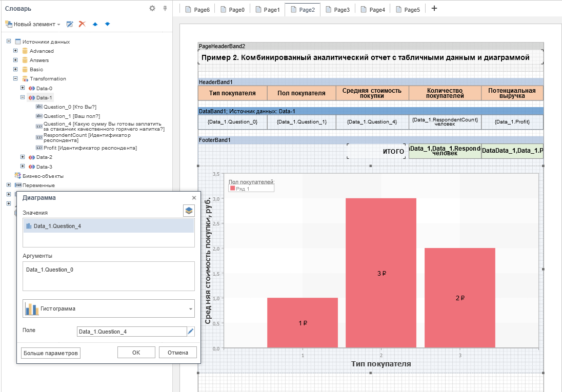Open dictionary settings gear icon

point(152,8)
